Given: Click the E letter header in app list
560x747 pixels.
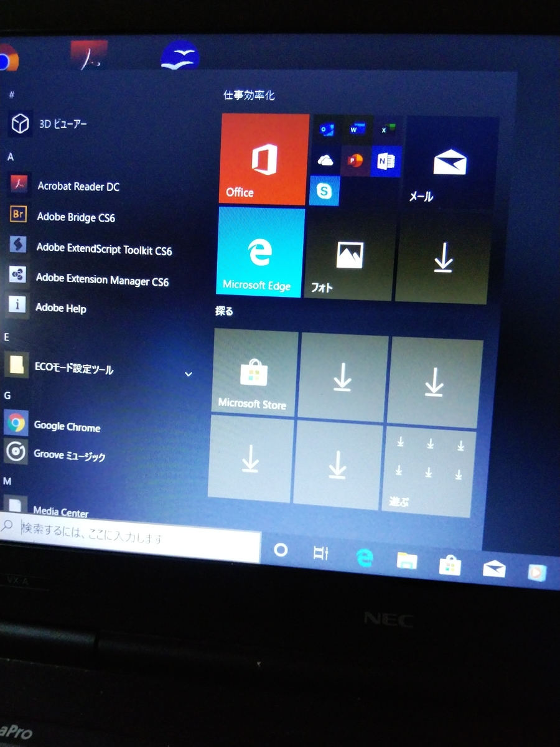Looking at the screenshot, I should (x=7, y=337).
